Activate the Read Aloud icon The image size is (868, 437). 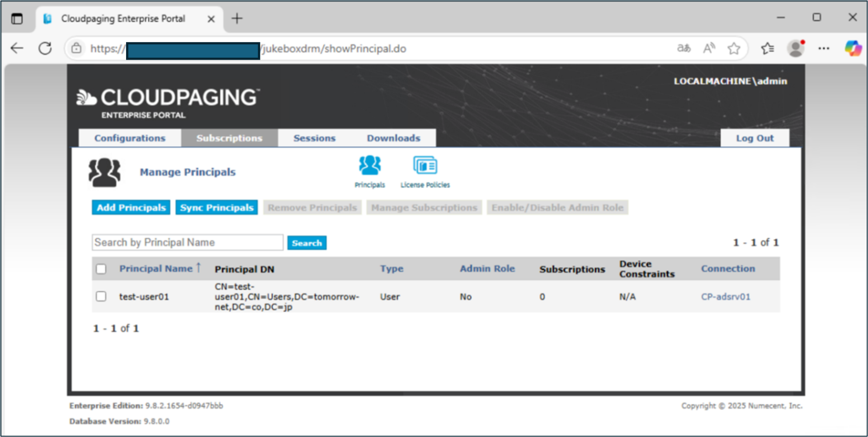709,48
